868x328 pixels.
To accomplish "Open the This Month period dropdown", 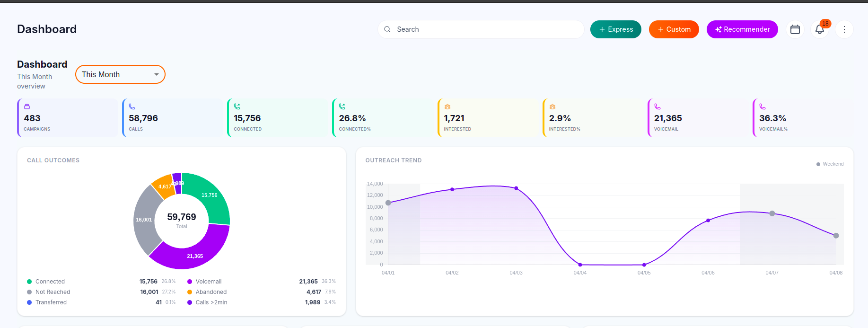I will (x=114, y=74).
